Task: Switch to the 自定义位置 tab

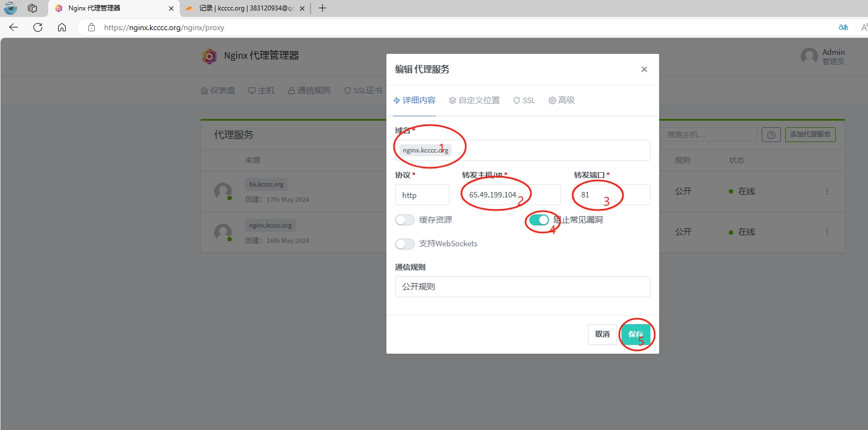Action: [475, 100]
